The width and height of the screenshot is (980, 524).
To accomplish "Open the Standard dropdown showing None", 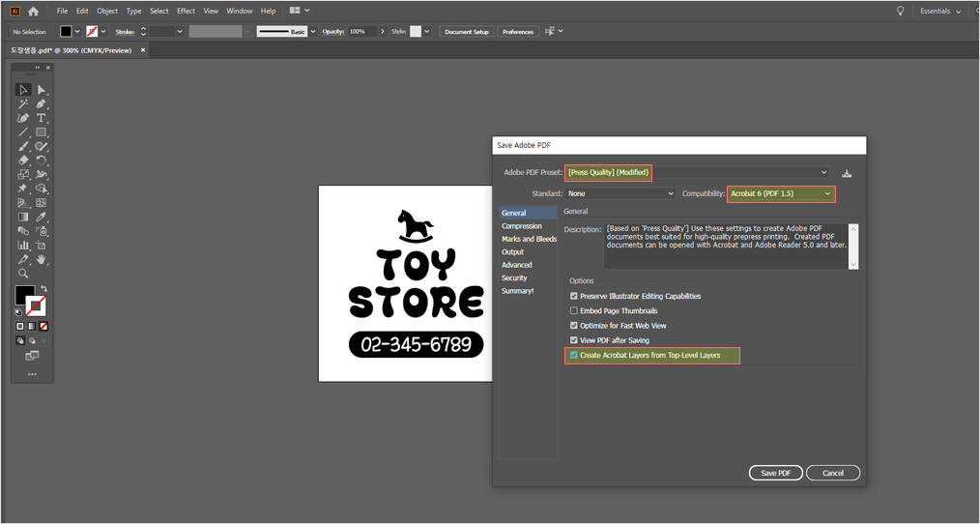I will pos(620,194).
